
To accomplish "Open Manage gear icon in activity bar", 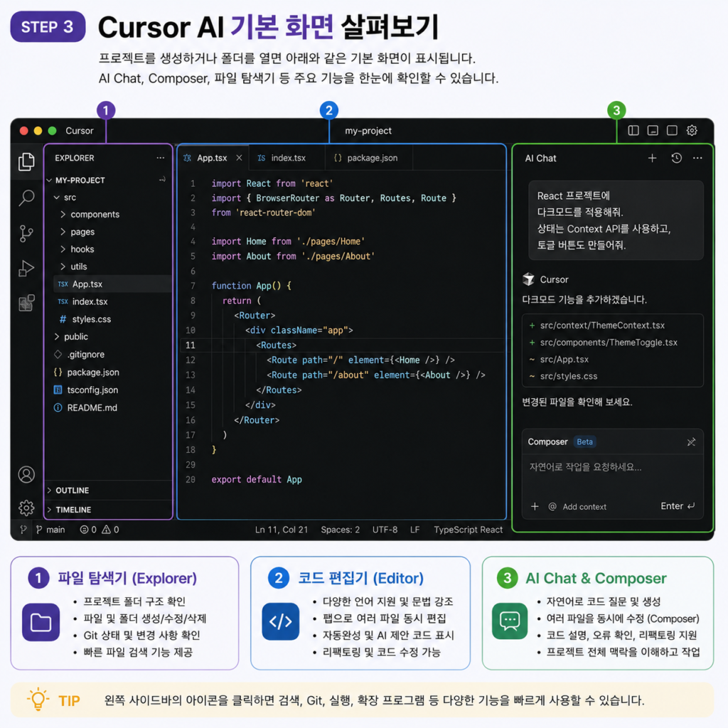I will [x=26, y=508].
